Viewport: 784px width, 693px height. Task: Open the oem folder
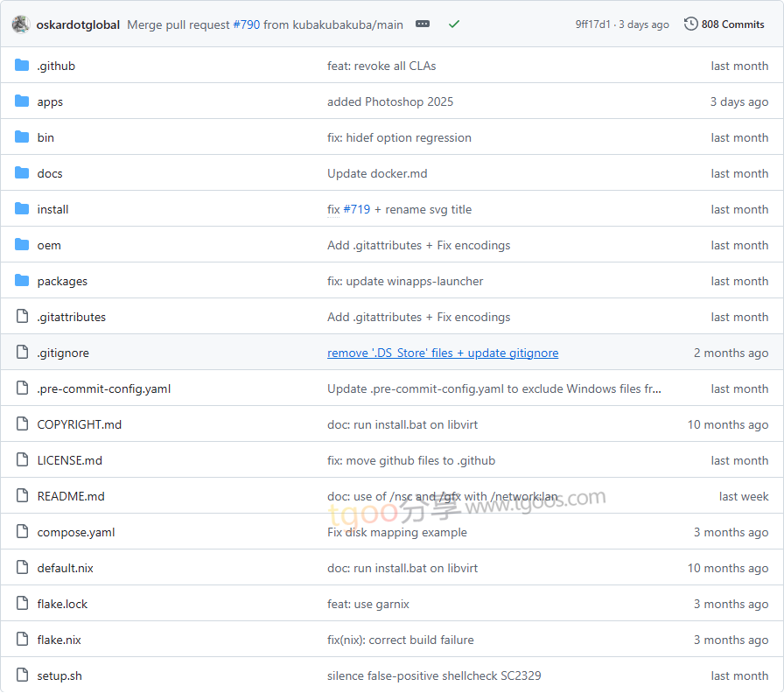click(x=49, y=245)
